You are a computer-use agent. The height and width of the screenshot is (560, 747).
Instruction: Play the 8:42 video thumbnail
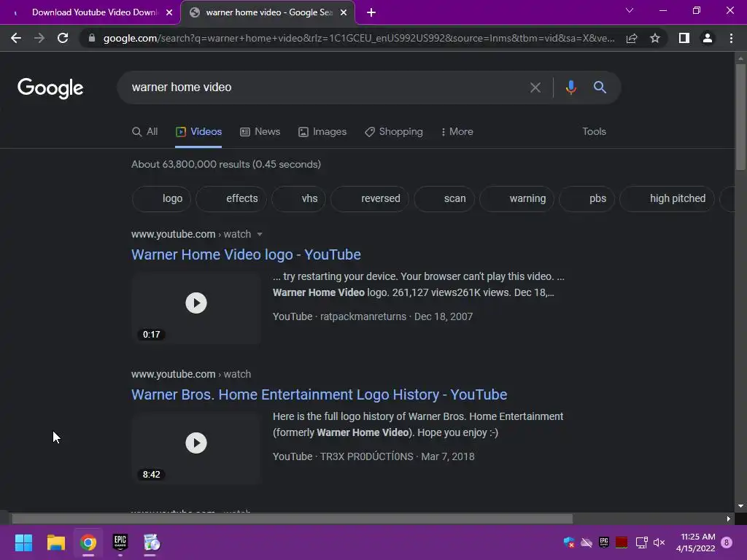[x=196, y=448]
